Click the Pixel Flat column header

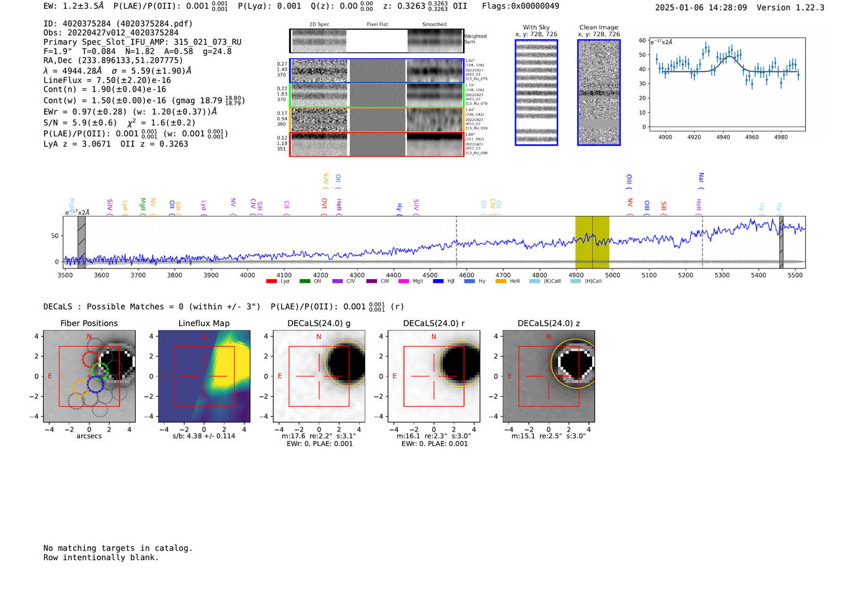(x=377, y=25)
